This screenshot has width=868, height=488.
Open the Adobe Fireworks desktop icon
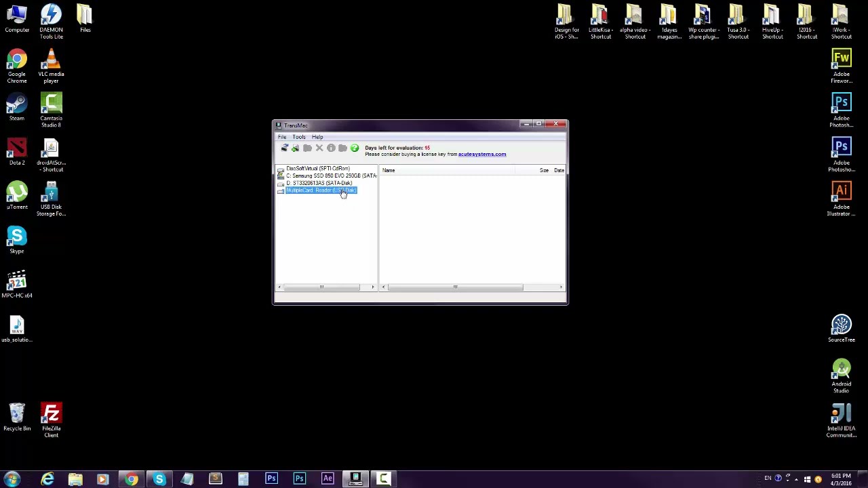[x=841, y=66]
